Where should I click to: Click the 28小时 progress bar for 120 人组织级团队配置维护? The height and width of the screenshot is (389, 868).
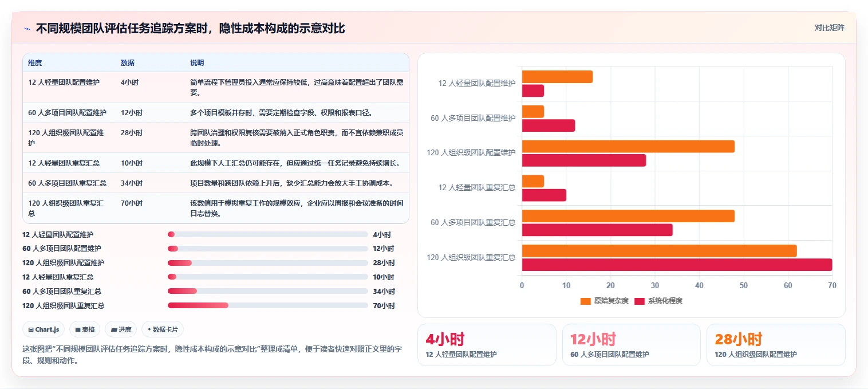[268, 263]
